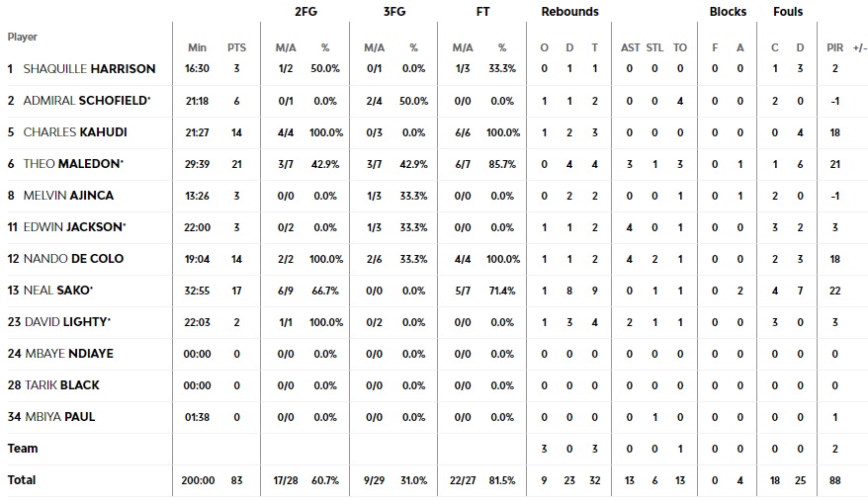This screenshot has height=503, width=868.
Task: Click the AST column header
Action: point(630,47)
